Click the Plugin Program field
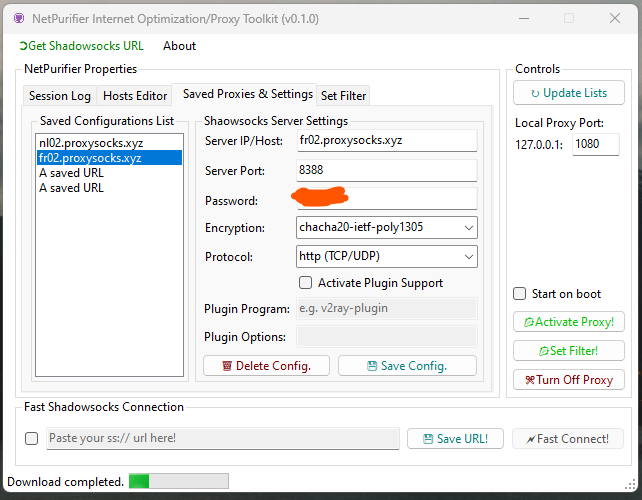The height and width of the screenshot is (500, 642). pyautogui.click(x=387, y=308)
